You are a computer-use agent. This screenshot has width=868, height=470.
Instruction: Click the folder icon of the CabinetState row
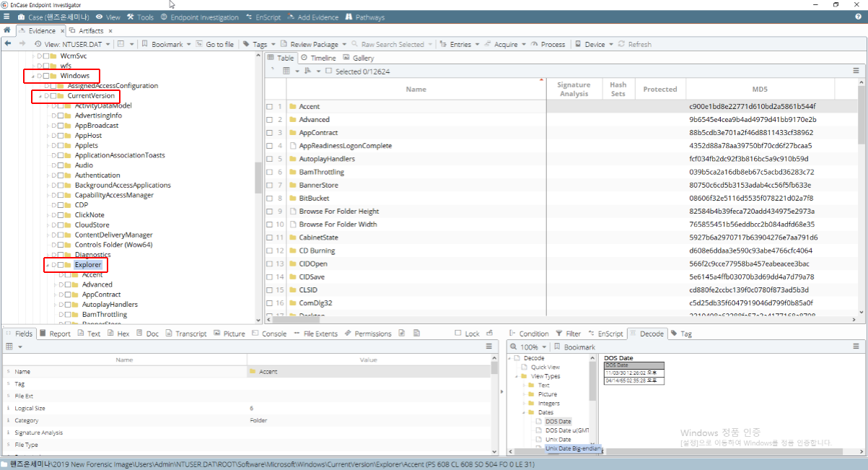click(x=293, y=238)
